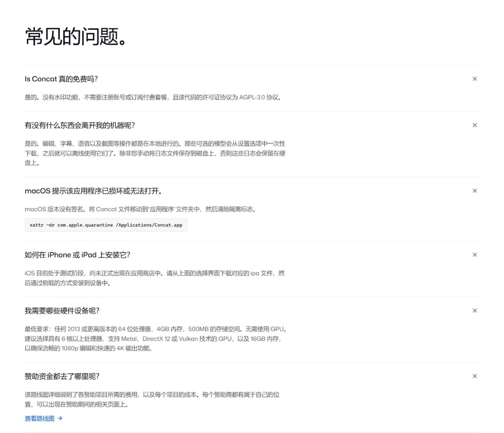Click the answer beginning '是的。编辑、字幕、语音'
This screenshot has width=504, height=433.
point(155,153)
